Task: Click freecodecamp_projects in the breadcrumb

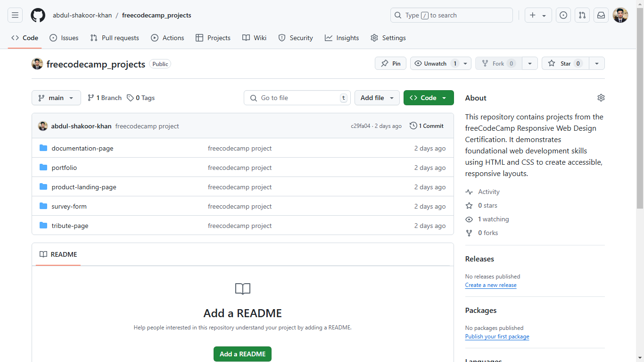Action: [x=157, y=15]
